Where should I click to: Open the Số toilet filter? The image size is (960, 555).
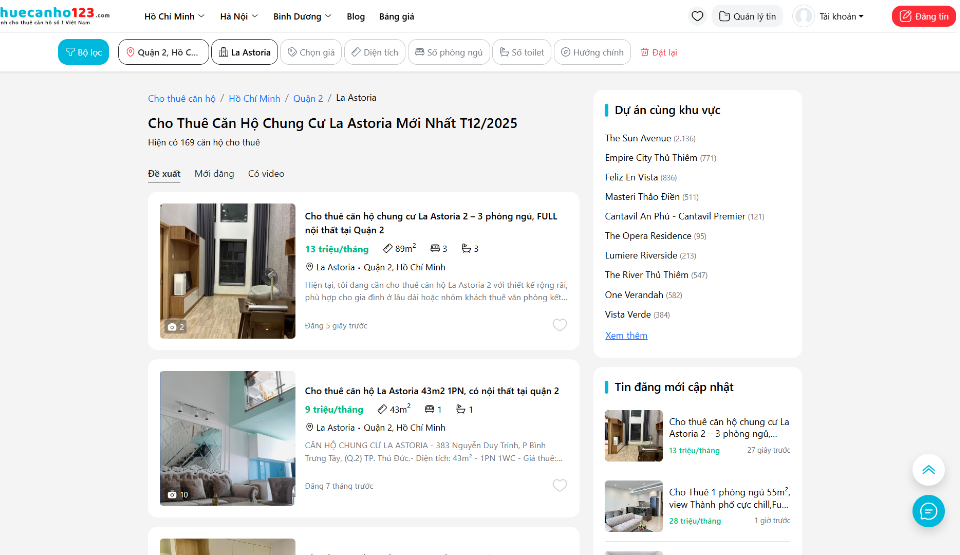[522, 52]
